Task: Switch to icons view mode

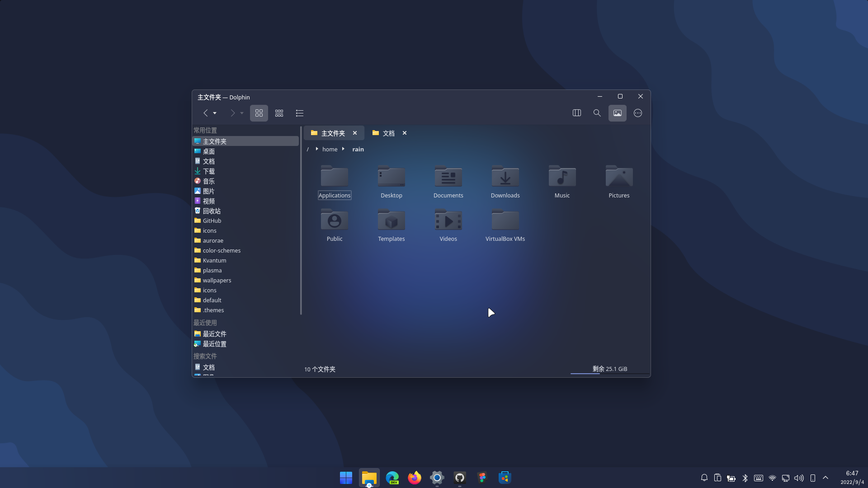Action: tap(259, 113)
